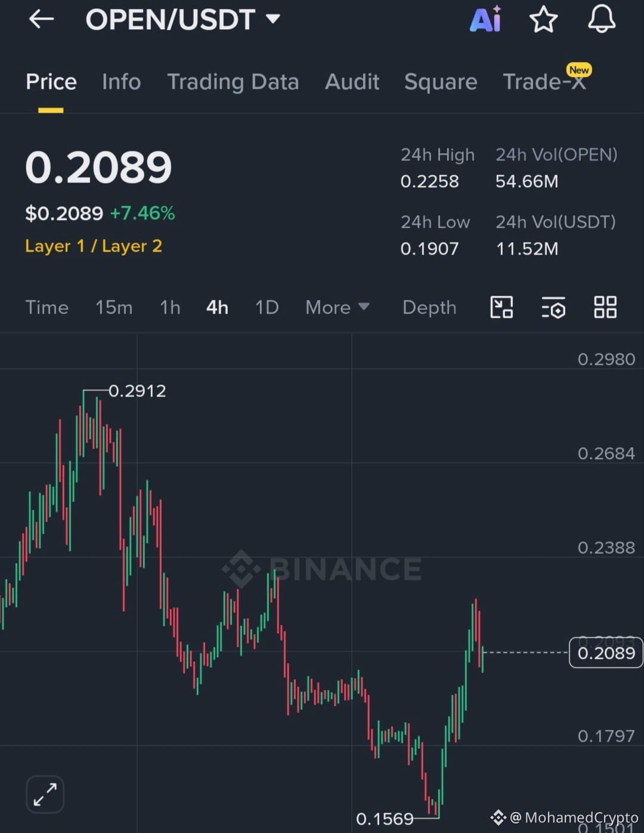Click the current price label 0.2089 on axis
This screenshot has height=833, width=644.
click(606, 653)
